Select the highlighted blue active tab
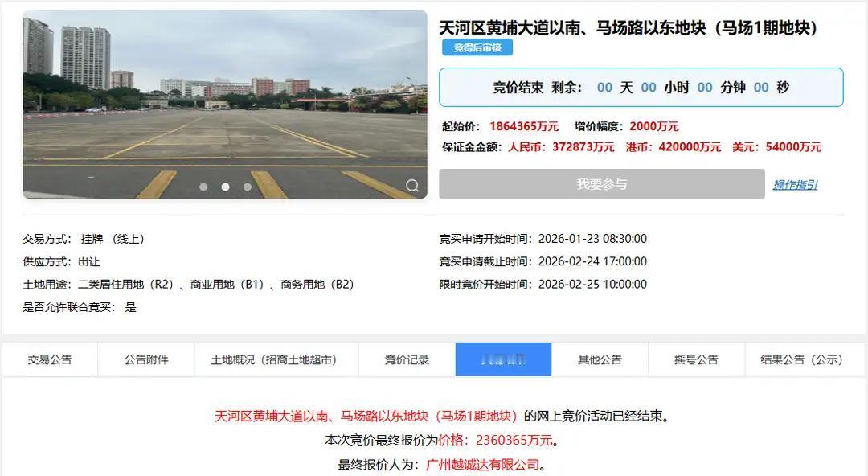Image resolution: width=868 pixels, height=476 pixels. click(x=503, y=359)
